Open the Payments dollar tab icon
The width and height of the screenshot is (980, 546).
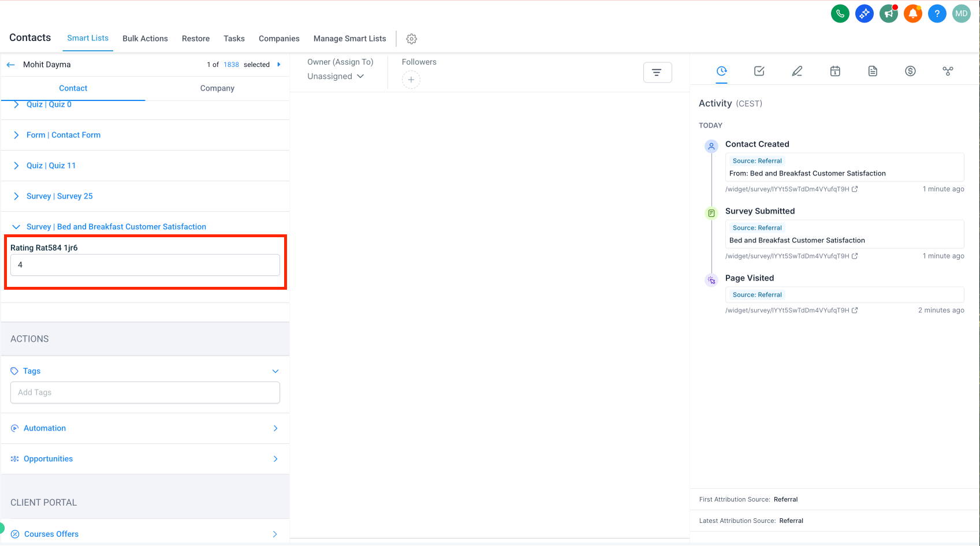coord(910,71)
